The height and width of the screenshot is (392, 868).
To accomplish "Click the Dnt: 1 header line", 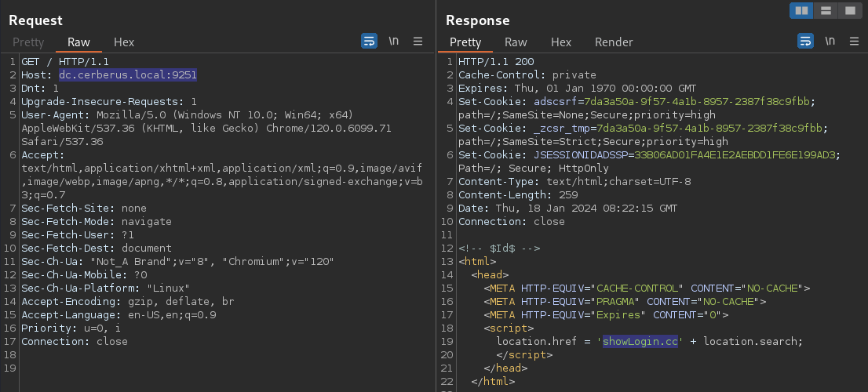I will (40, 88).
